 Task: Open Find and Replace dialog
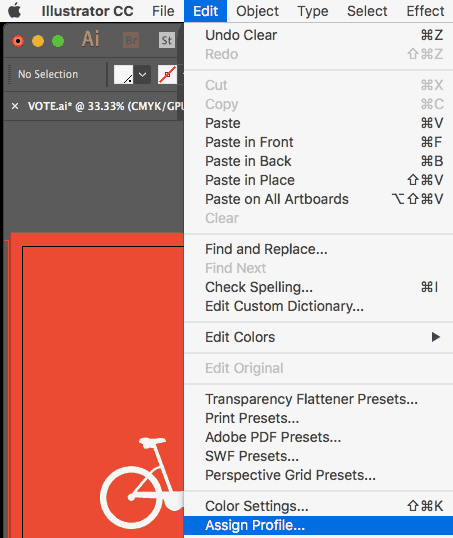[x=318, y=249]
